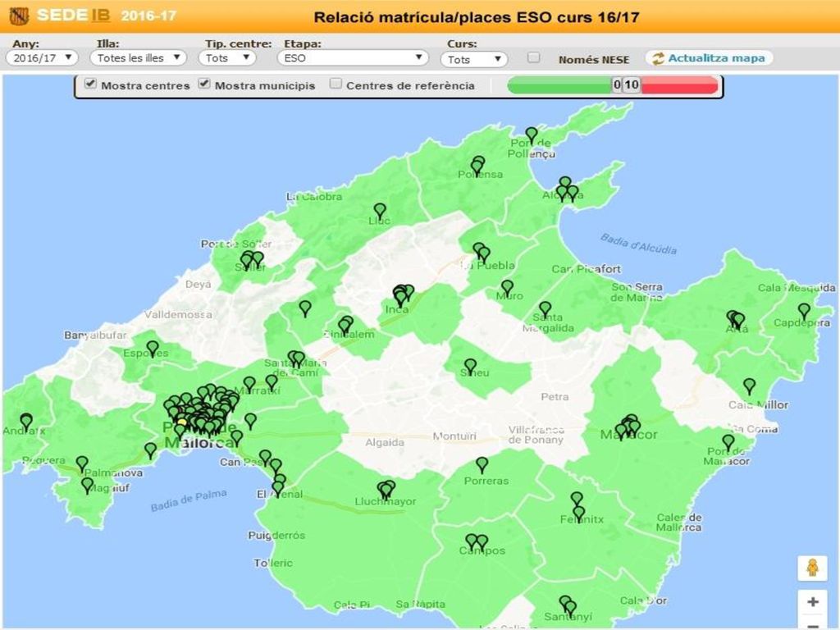The image size is (840, 630).
Task: Select the pin cluster at La Puebla
Action: coord(482,253)
